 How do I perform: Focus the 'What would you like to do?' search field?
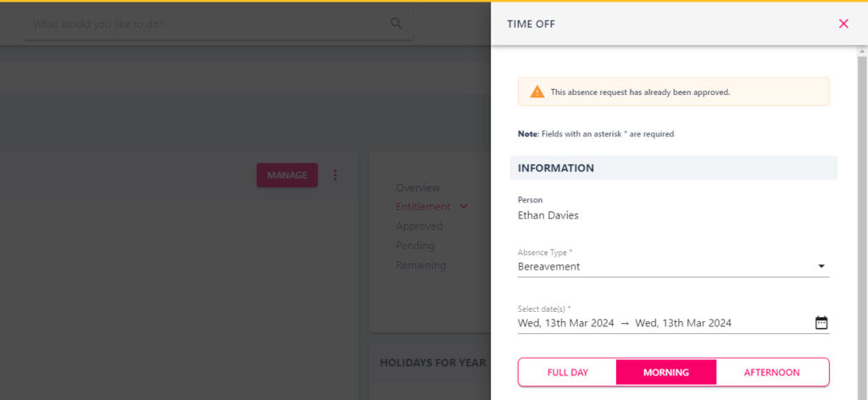tap(210, 24)
